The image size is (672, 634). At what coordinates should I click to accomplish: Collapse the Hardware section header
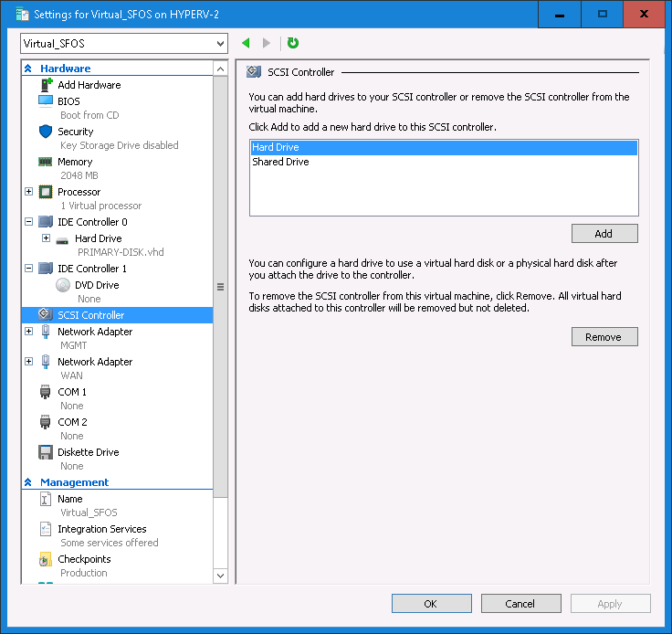[x=28, y=69]
